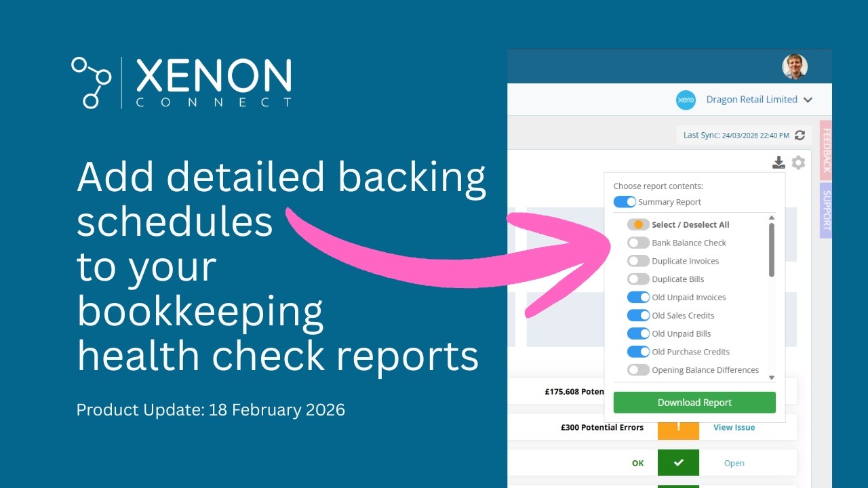This screenshot has width=868, height=488.
Task: Click the orange warning status icon
Action: click(x=678, y=428)
